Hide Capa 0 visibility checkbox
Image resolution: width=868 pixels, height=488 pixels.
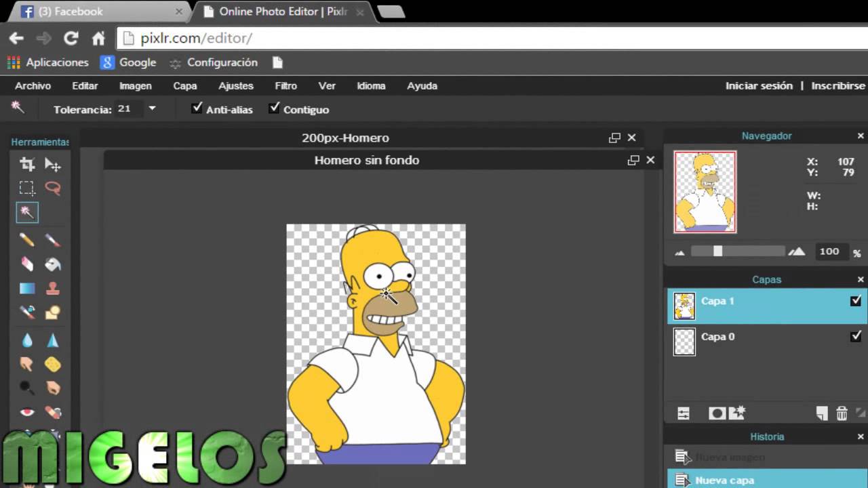click(x=856, y=336)
